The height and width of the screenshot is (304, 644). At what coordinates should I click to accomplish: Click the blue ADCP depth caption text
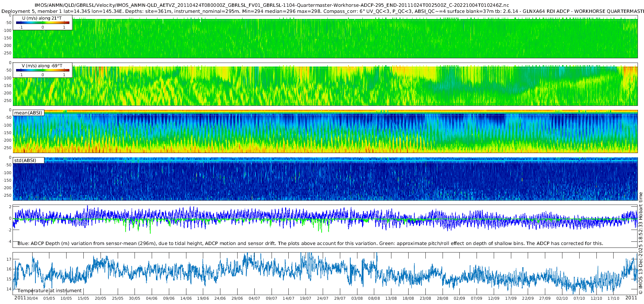coord(310,244)
